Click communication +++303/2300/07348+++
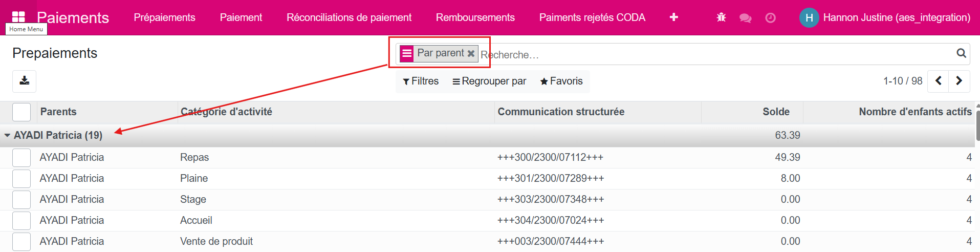This screenshot has width=980, height=252. [x=551, y=199]
